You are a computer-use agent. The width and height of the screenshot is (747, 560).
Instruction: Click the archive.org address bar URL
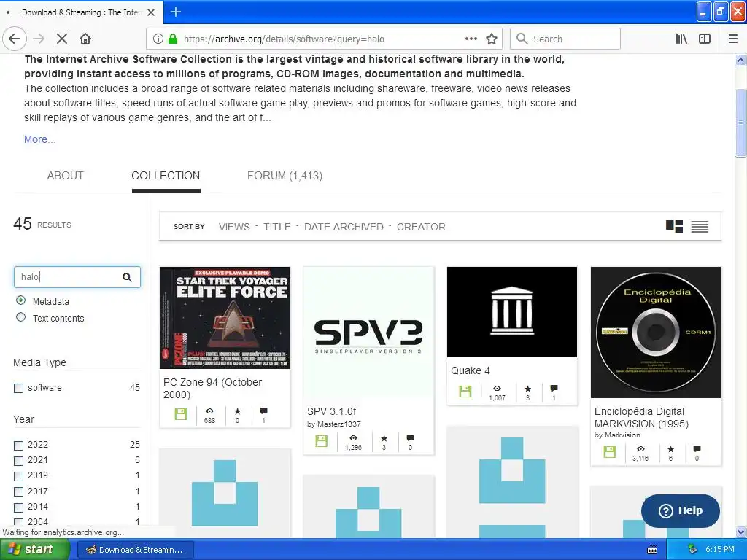[x=284, y=39]
